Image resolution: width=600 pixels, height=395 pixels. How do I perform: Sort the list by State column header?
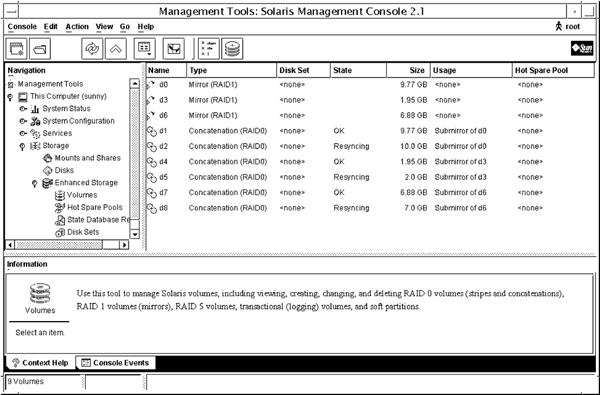click(x=358, y=70)
